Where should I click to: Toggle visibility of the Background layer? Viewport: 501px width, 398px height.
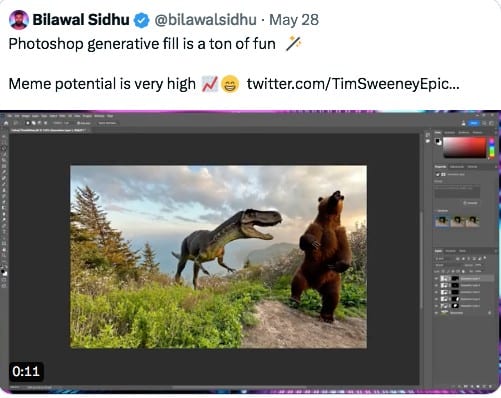pyautogui.click(x=436, y=313)
